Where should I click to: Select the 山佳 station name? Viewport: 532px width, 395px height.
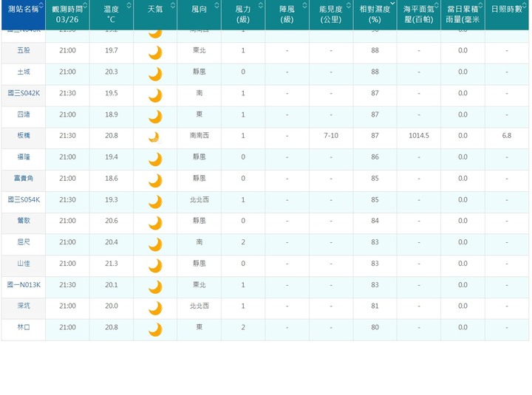[x=24, y=263]
